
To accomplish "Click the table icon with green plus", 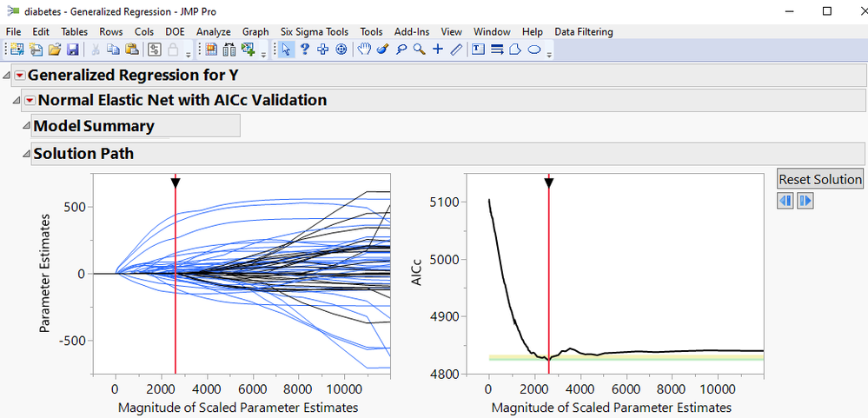I will 248,50.
